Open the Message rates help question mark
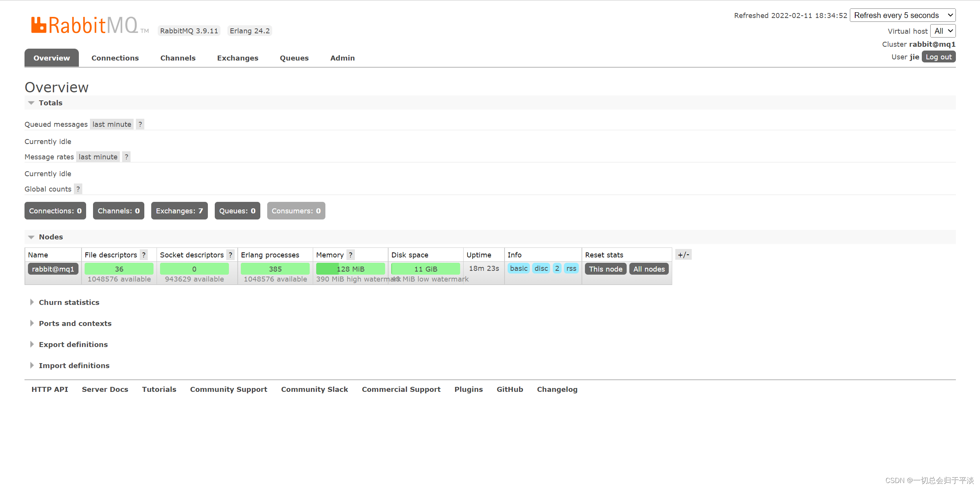The width and height of the screenshot is (980, 488). 126,157
